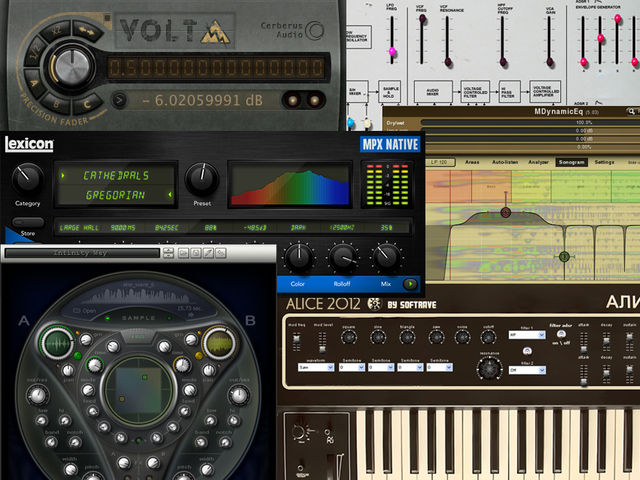The width and height of the screenshot is (640, 480).
Task: Open the fourth semitone dropdown on Alice
Action: pos(440,368)
